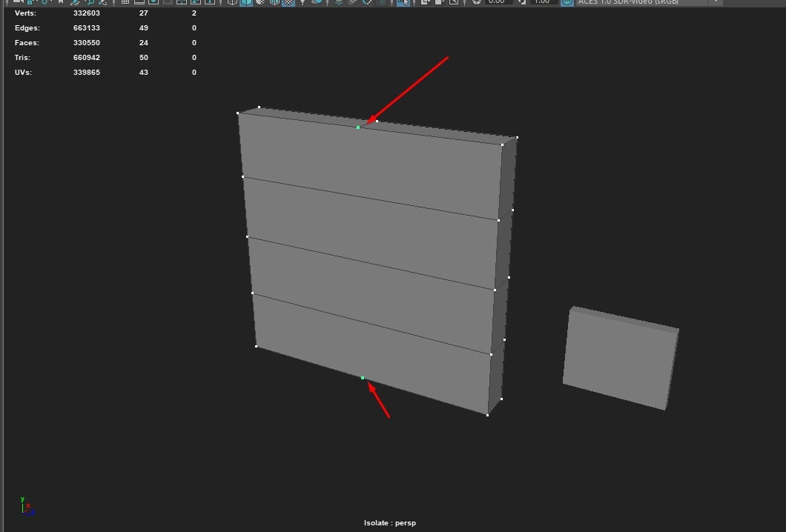Screen dimensions: 786x532
Task: Click the exposure reset icon
Action: tap(477, 2)
